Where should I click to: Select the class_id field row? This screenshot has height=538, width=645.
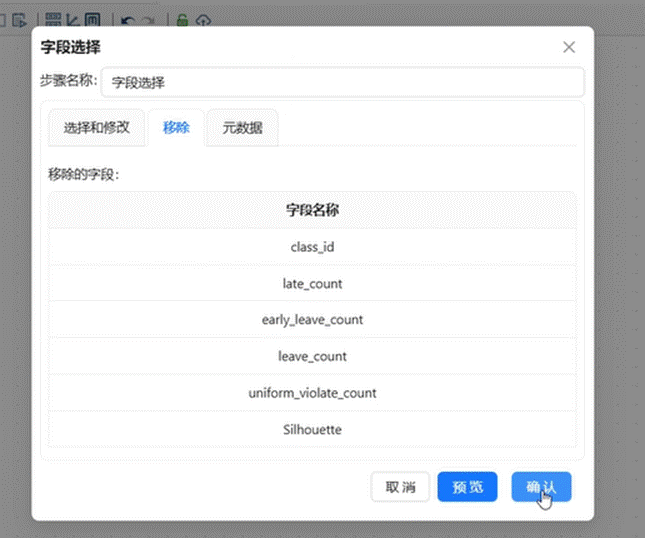(x=312, y=247)
